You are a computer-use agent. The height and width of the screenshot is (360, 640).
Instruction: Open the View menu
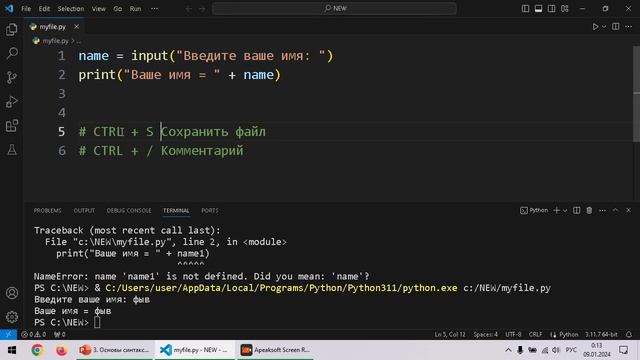pos(98,9)
